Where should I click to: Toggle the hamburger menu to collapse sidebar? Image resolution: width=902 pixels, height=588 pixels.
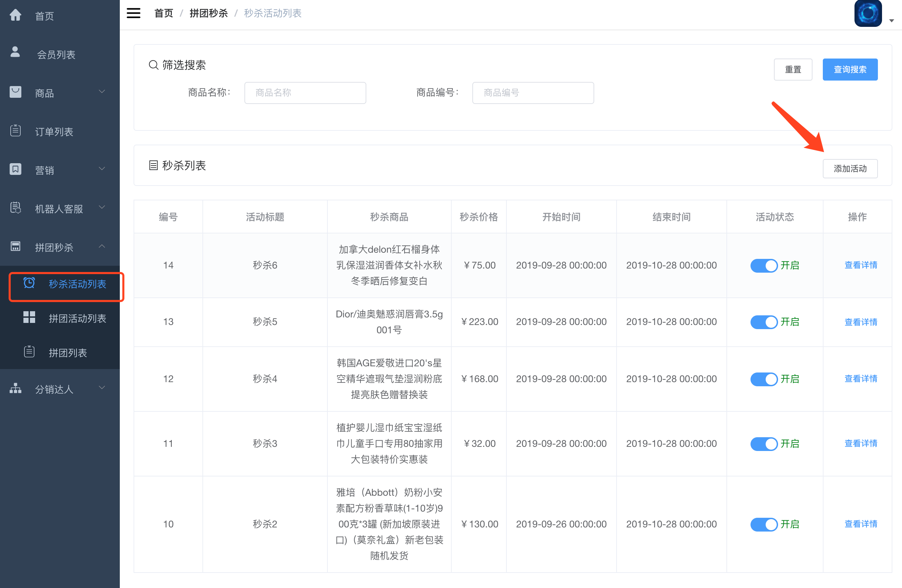[133, 13]
